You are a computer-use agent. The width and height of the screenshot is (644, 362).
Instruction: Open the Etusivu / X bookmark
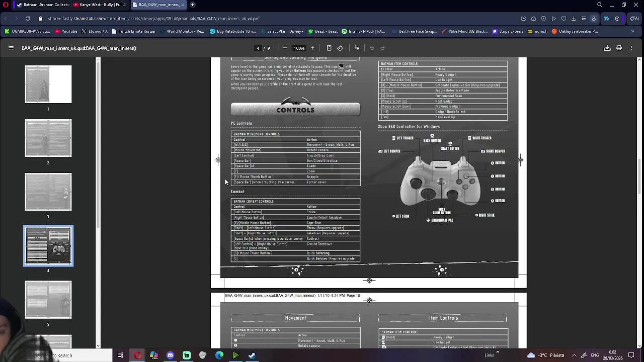pos(94,31)
